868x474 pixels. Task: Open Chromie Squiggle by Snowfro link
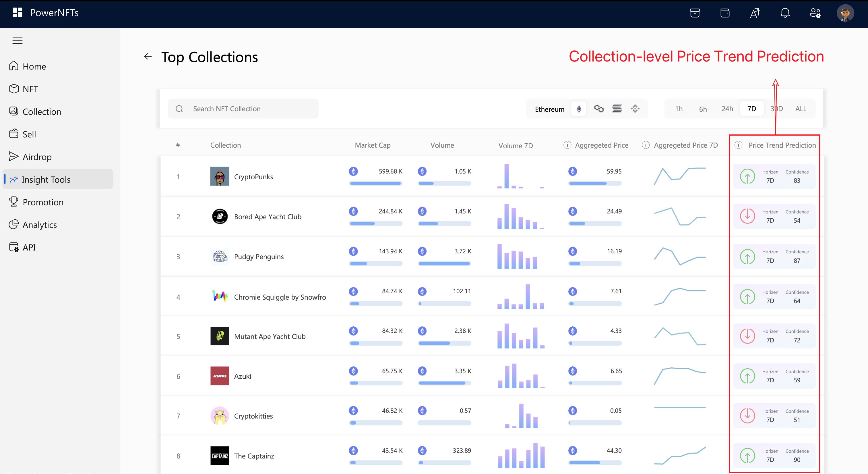click(280, 297)
